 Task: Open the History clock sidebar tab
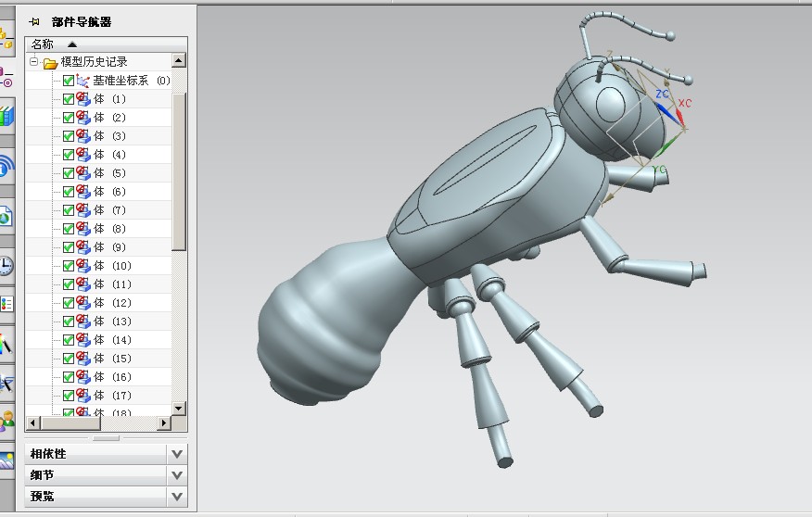(6, 266)
